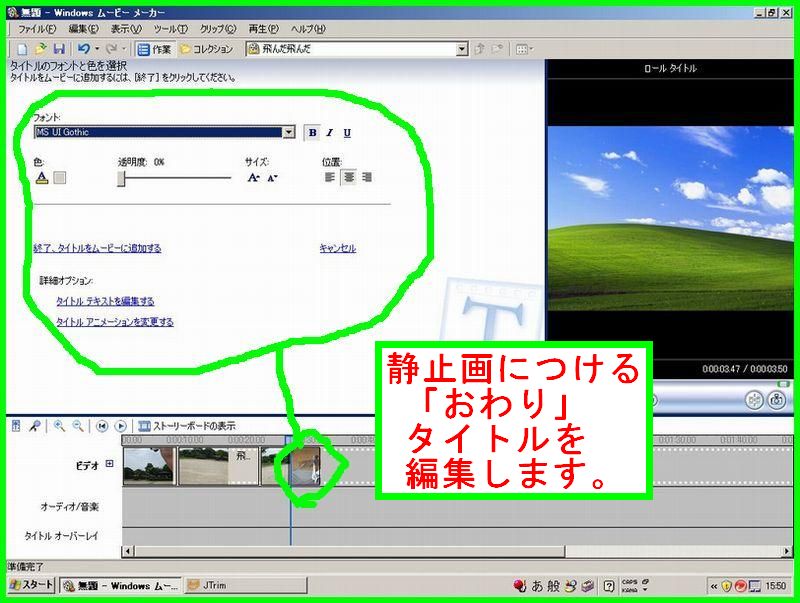Screen dimensions: 800x603
Task: Align title text to the right
Action: click(367, 177)
